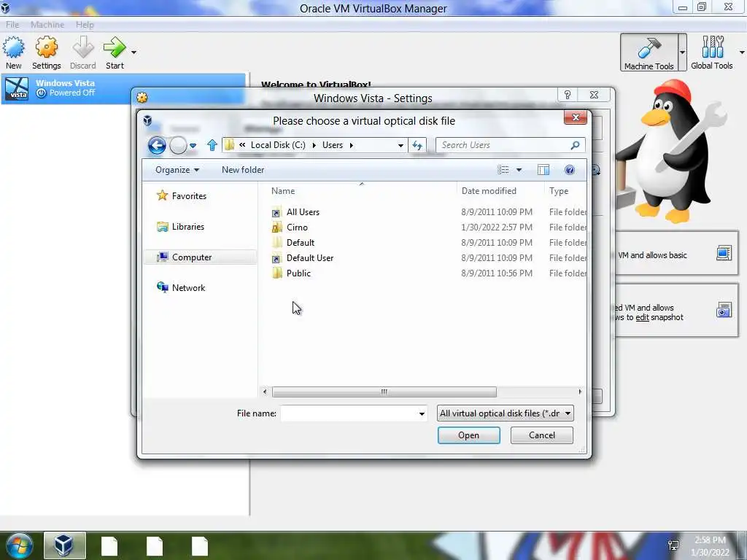
Task: Expand the Start button dropdown arrow
Action: tap(134, 52)
